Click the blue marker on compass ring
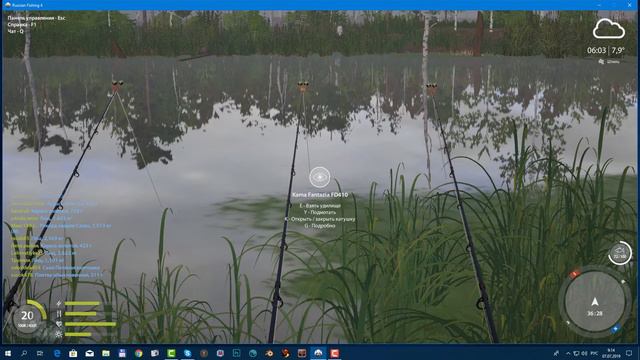 click(616, 329)
